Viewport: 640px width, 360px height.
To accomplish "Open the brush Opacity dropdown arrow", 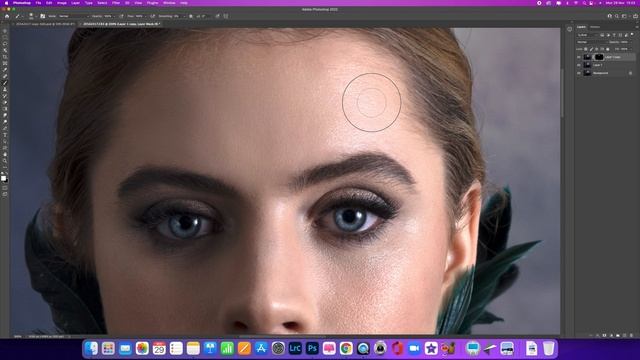I will 114,16.
